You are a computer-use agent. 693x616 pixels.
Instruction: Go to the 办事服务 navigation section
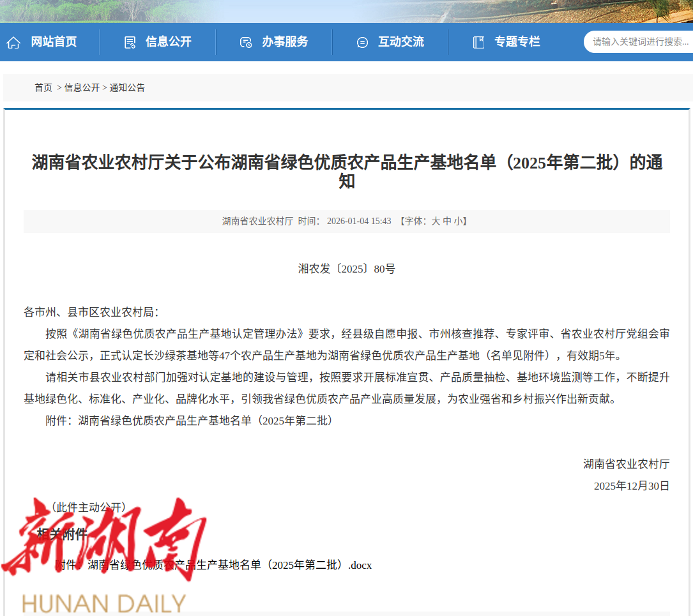[x=285, y=42]
